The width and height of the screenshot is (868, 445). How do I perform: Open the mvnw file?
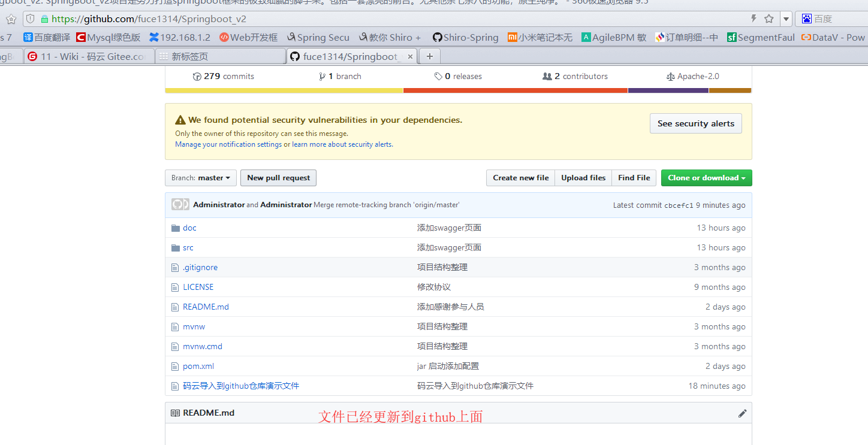[x=194, y=326]
